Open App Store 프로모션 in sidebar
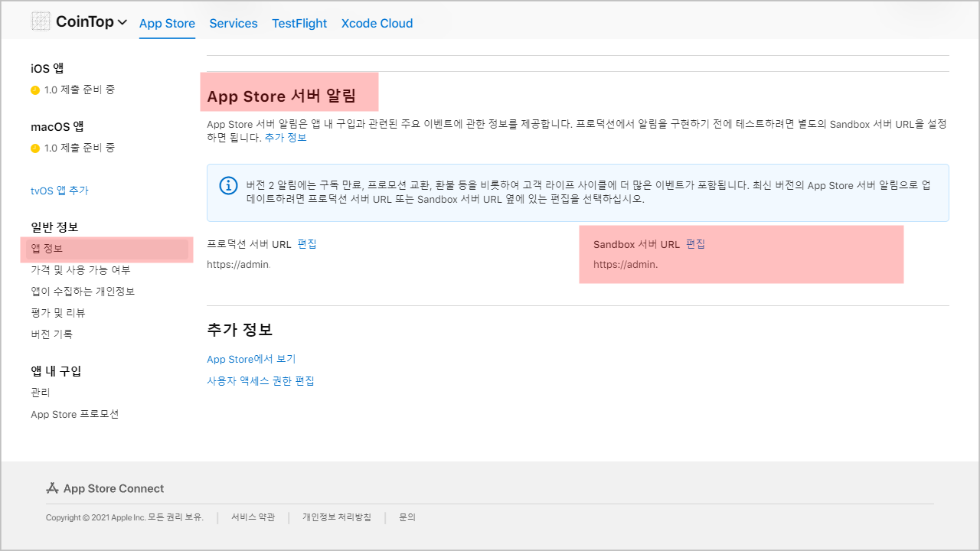 tap(75, 414)
